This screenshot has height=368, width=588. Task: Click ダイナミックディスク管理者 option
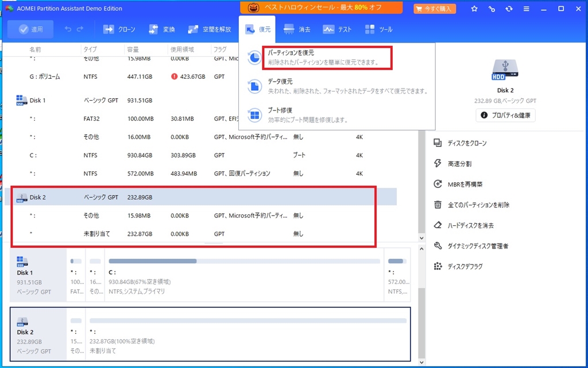tap(478, 246)
